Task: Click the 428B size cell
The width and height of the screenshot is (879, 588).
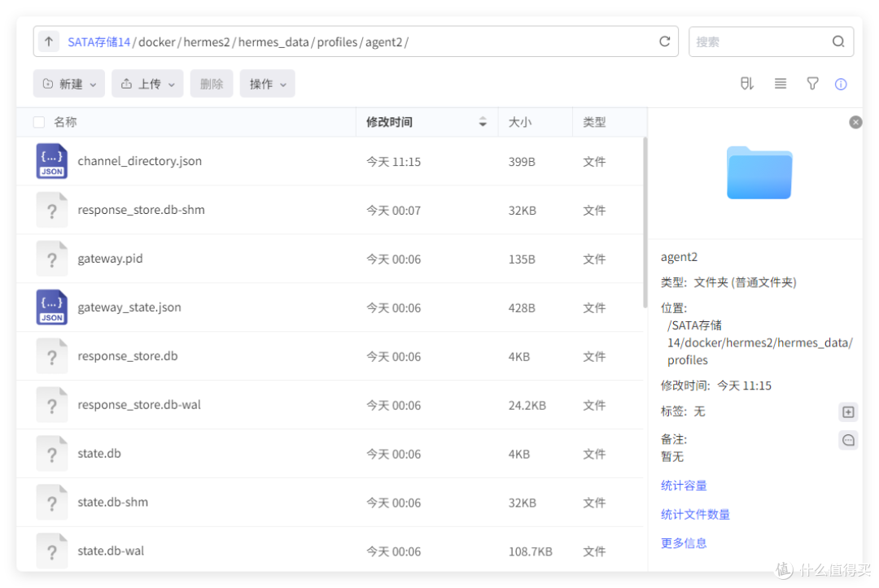Action: coord(522,308)
